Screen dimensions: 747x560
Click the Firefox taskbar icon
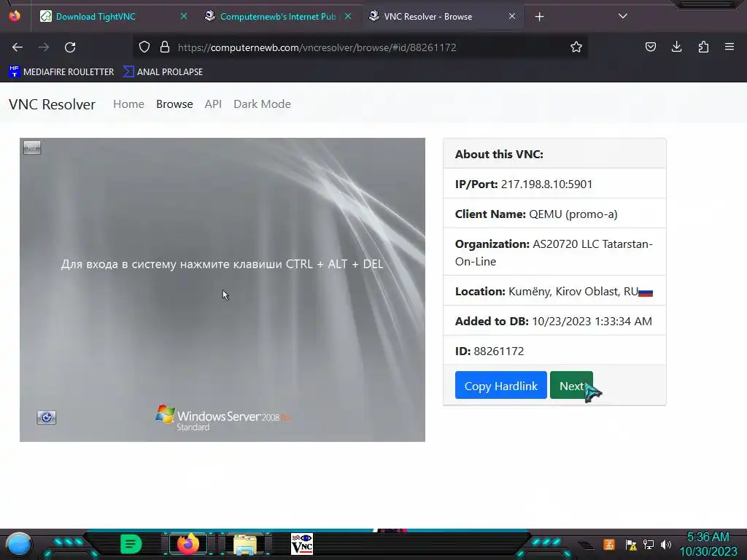[187, 544]
